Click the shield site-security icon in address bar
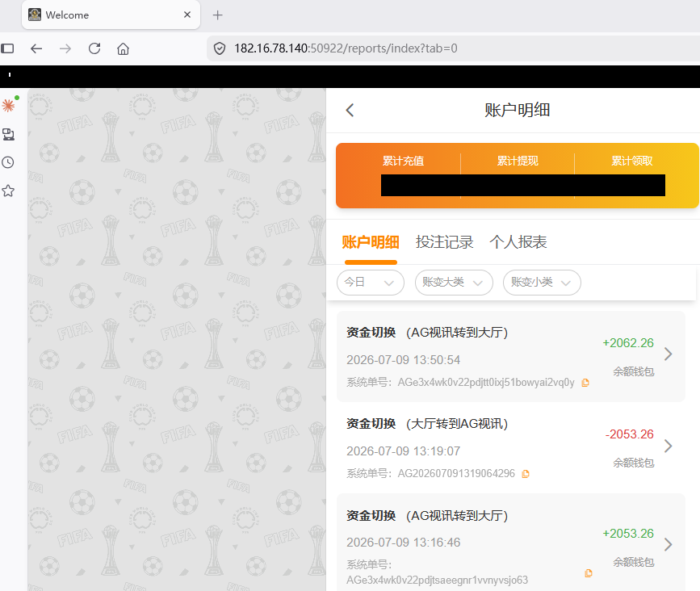 coord(219,48)
